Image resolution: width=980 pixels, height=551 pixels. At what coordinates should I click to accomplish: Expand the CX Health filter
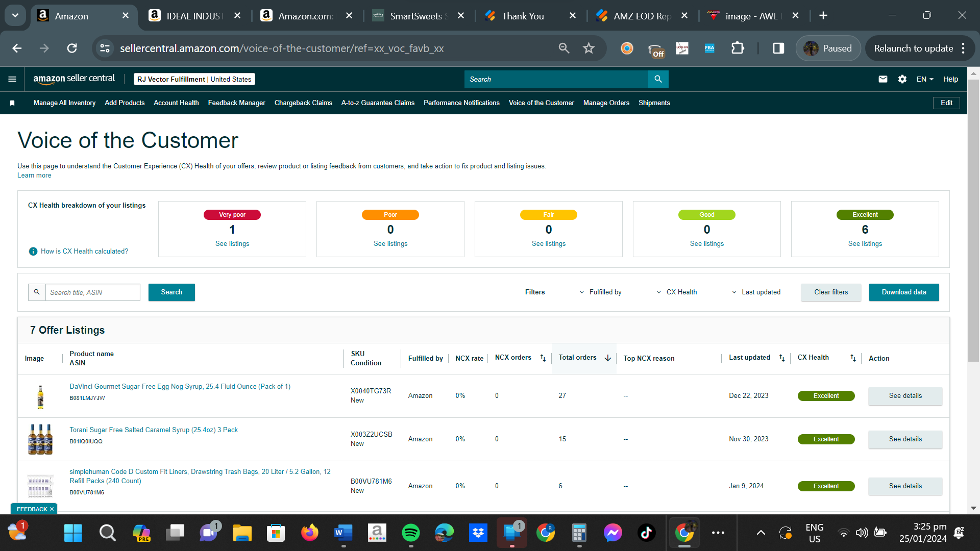pyautogui.click(x=677, y=292)
